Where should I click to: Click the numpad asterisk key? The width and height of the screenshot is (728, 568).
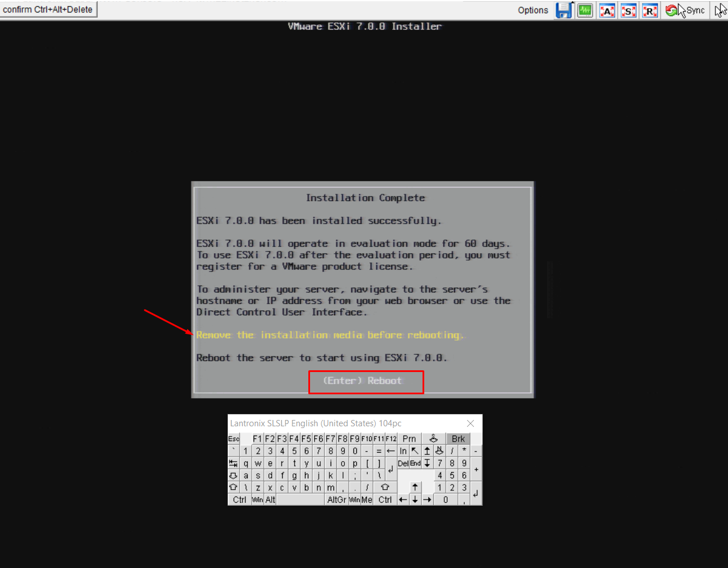(464, 451)
